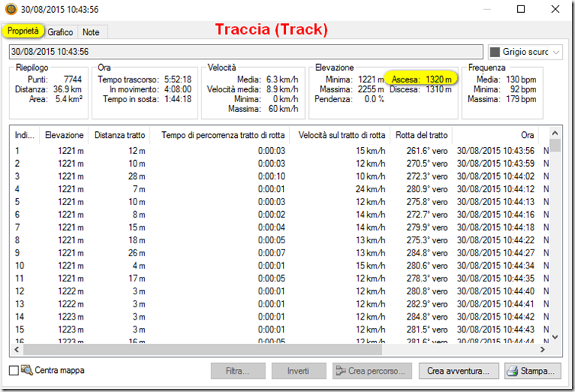
Task: Click the Tempo in sosta 1:44:18 value
Action: [x=178, y=99]
